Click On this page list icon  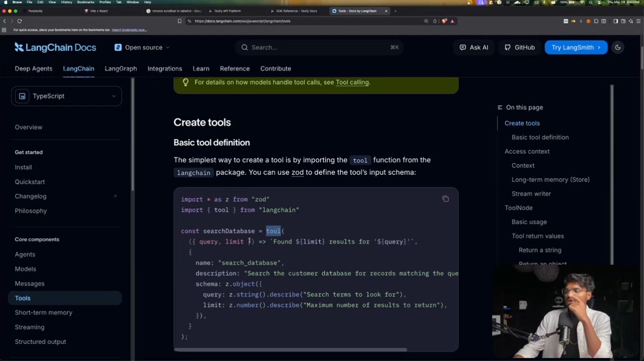500,107
